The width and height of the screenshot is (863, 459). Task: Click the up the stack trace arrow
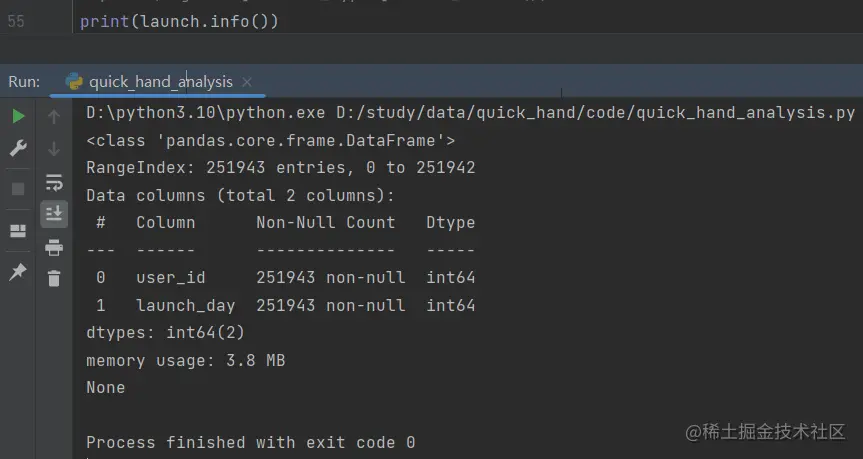(x=54, y=117)
